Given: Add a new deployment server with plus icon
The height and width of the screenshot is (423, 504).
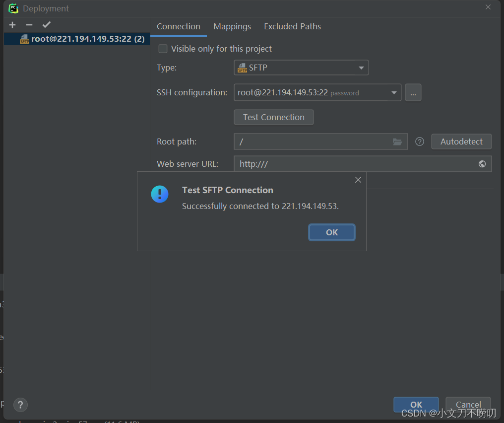Looking at the screenshot, I should click(x=12, y=25).
